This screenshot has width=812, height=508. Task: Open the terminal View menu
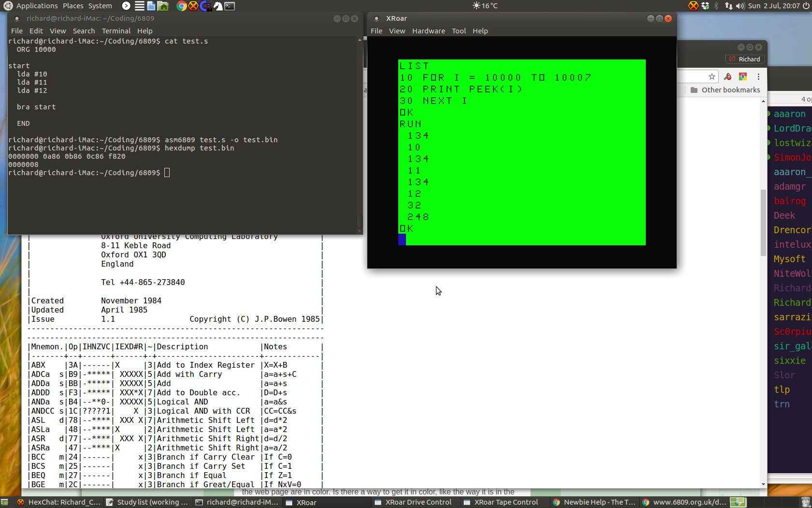[58, 31]
